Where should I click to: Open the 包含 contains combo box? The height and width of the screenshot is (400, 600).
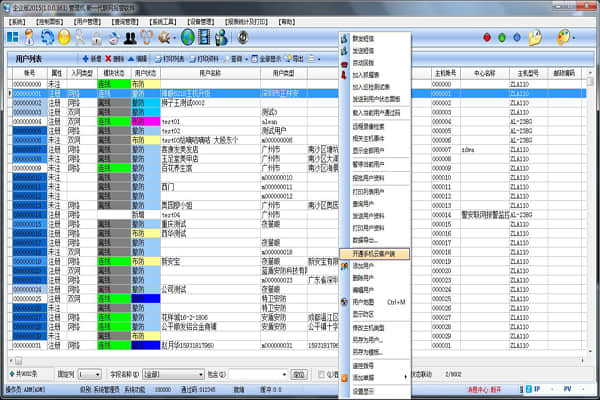point(258,374)
